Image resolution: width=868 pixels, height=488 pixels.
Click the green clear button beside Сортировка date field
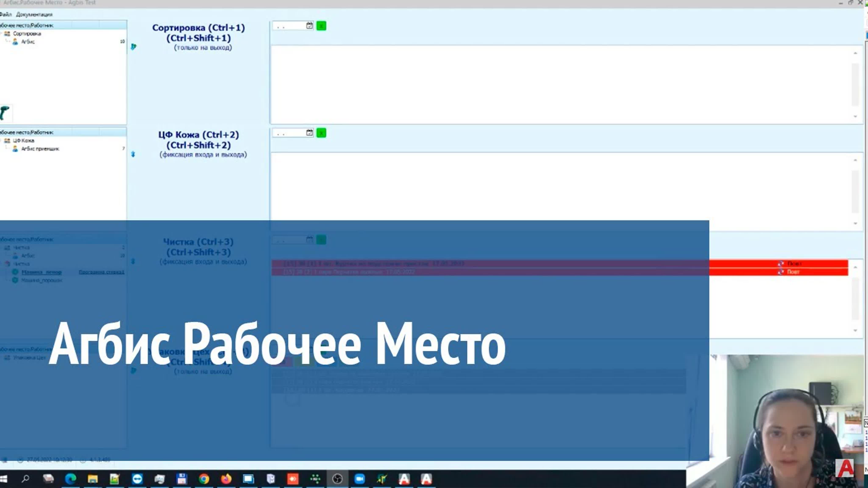pyautogui.click(x=321, y=26)
